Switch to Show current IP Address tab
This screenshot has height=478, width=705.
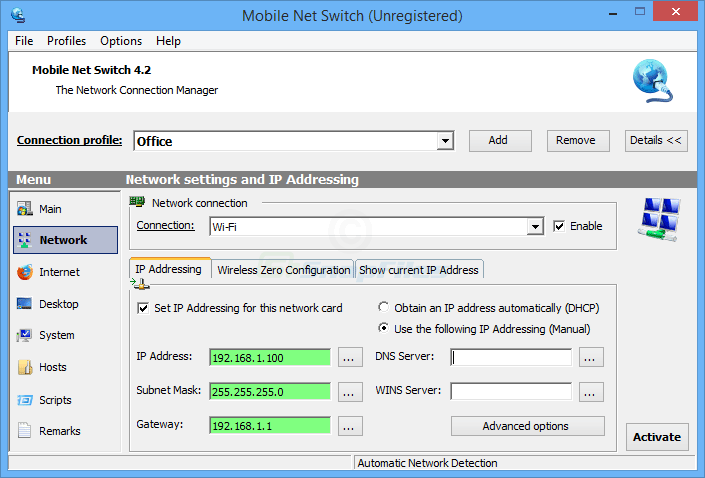click(419, 270)
